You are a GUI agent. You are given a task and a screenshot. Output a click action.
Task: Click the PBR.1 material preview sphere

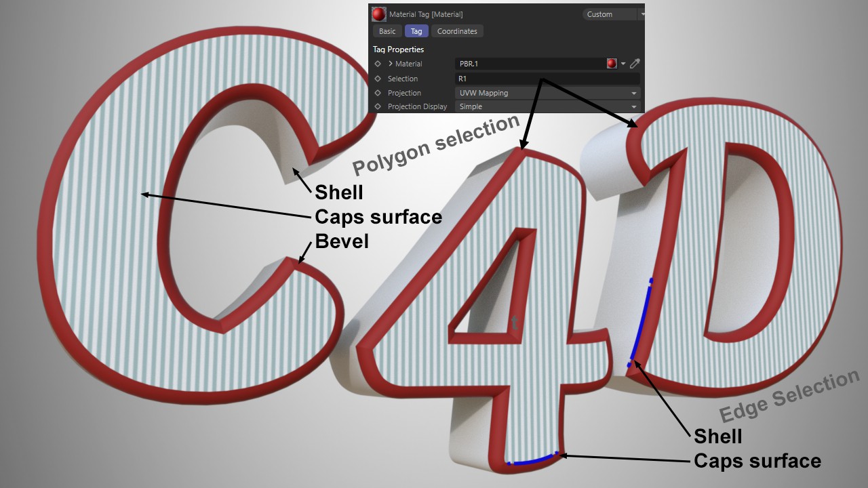coord(612,64)
